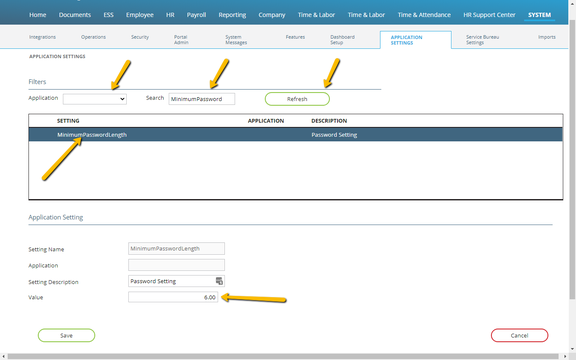Switch to the System Messages tab
Image resolution: width=576 pixels, height=360 pixels.
pos(236,40)
